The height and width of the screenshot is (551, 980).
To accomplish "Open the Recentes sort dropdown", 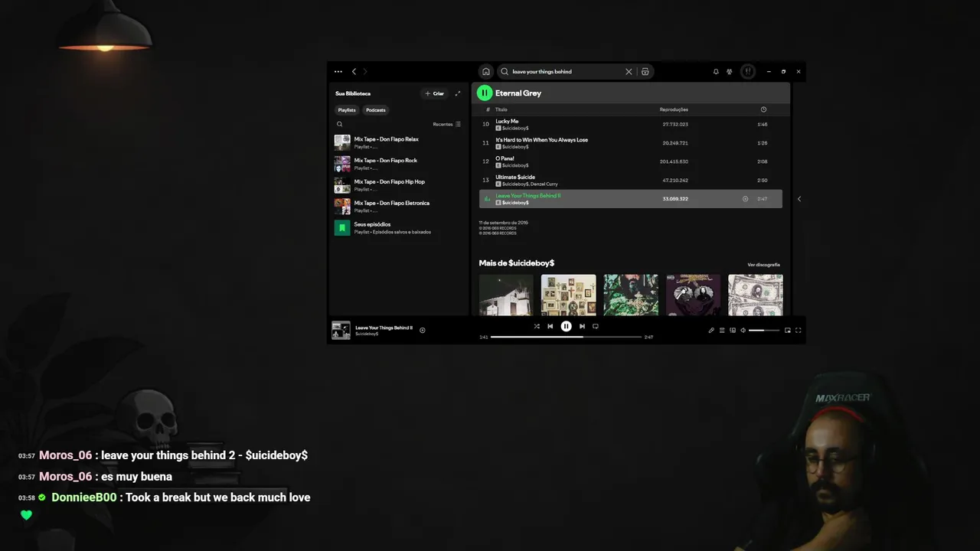I will [447, 124].
